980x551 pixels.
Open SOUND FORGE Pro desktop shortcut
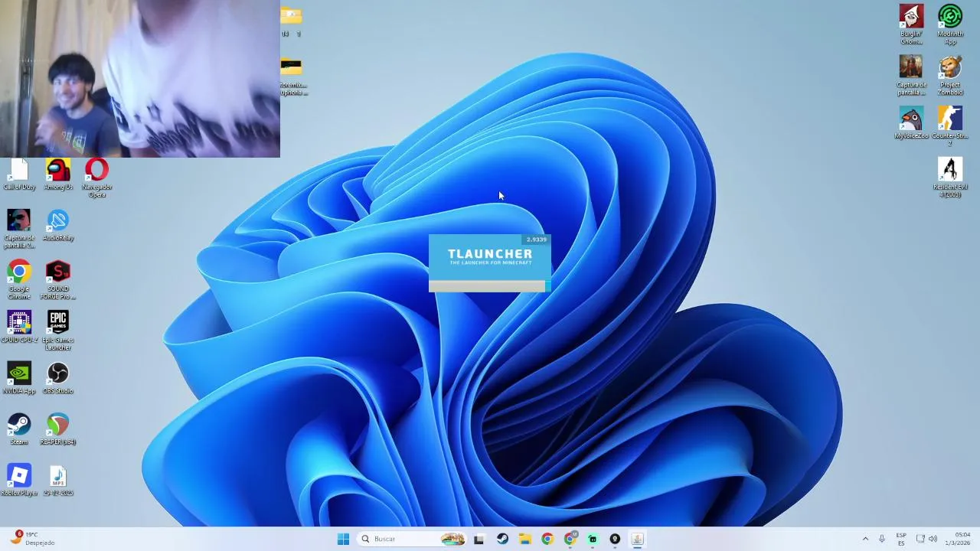pyautogui.click(x=58, y=280)
